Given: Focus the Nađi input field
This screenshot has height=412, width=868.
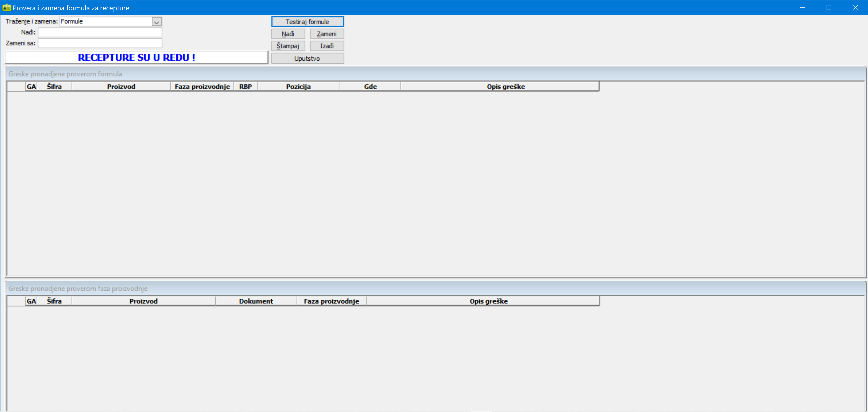Looking at the screenshot, I should coord(100,32).
